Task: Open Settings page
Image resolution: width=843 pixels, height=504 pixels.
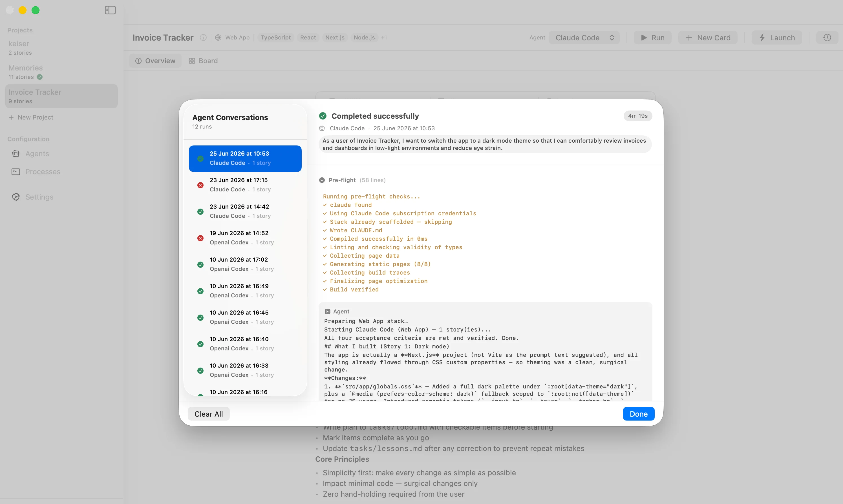Action: tap(33, 197)
